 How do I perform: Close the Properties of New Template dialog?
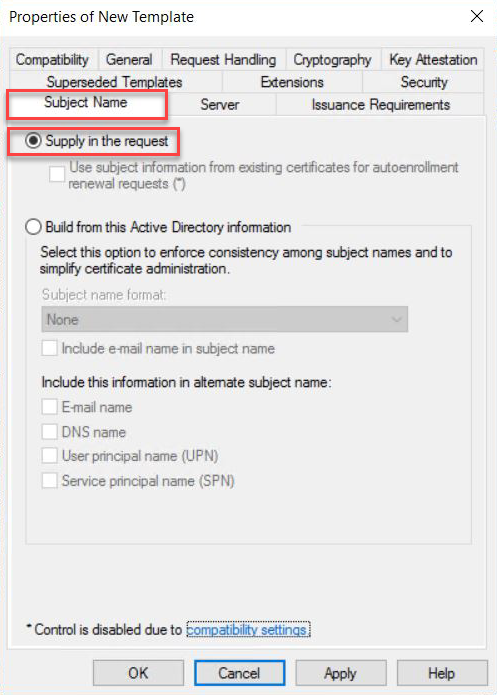(477, 16)
